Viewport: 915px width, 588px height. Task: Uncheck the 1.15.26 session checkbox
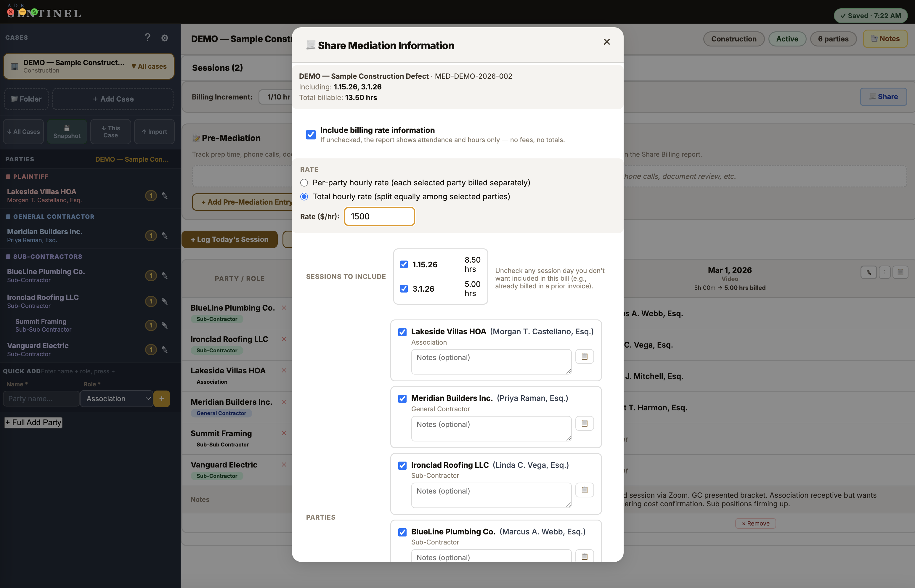click(404, 265)
